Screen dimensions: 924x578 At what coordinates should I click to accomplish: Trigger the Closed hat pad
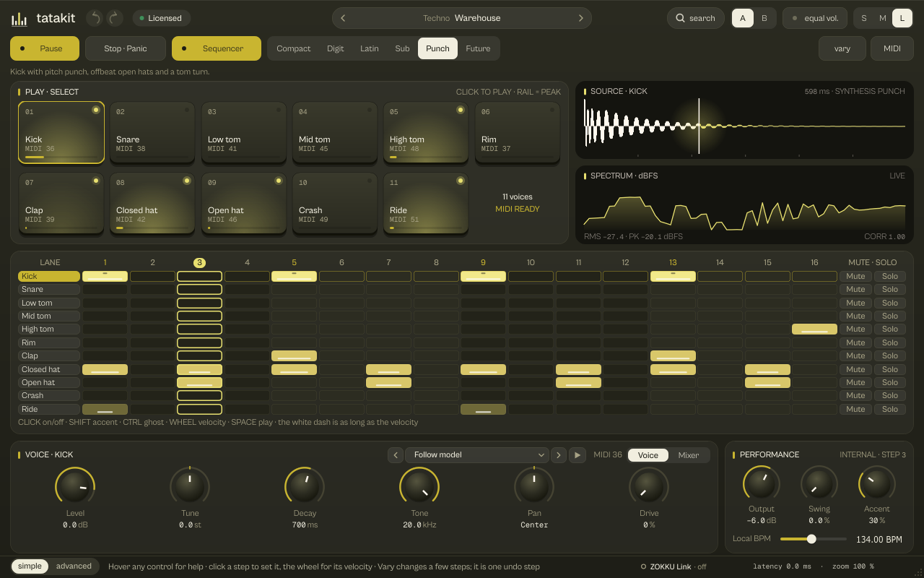click(152, 203)
